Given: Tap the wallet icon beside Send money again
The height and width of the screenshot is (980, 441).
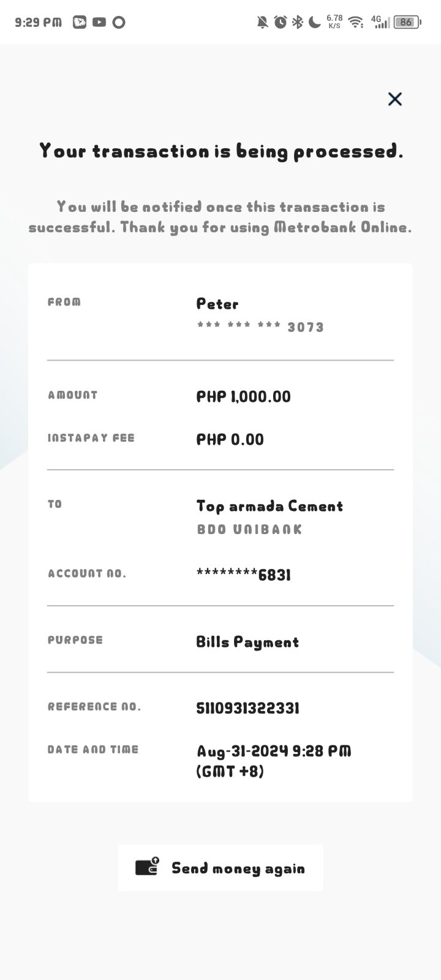Looking at the screenshot, I should coord(147,867).
